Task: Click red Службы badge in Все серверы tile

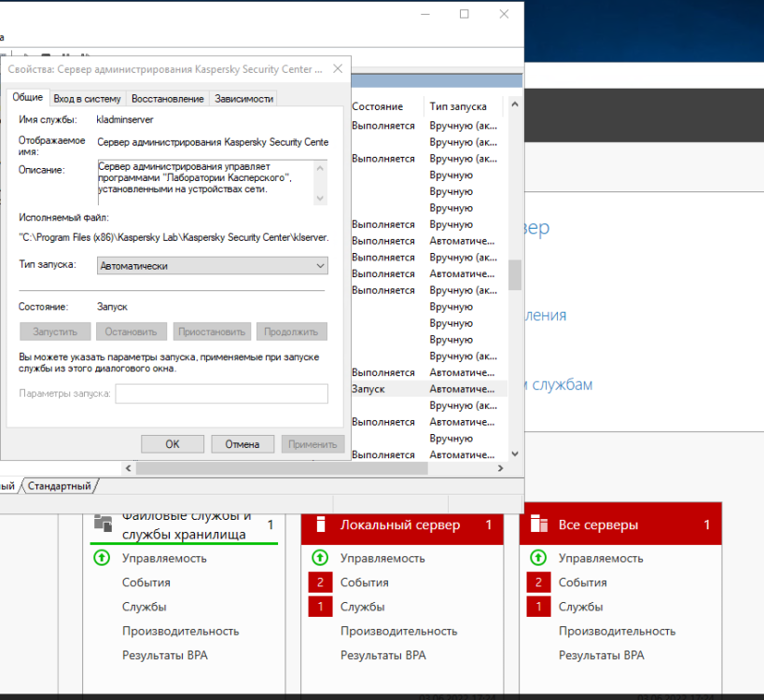Action: click(538, 607)
